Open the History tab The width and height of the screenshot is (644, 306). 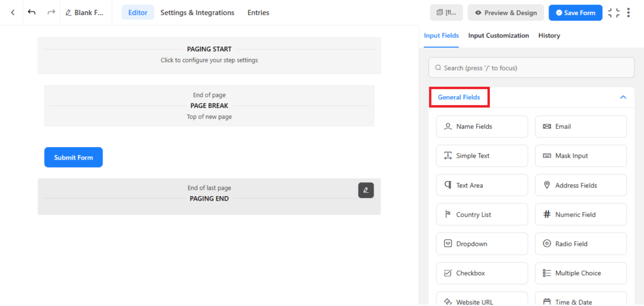click(549, 36)
